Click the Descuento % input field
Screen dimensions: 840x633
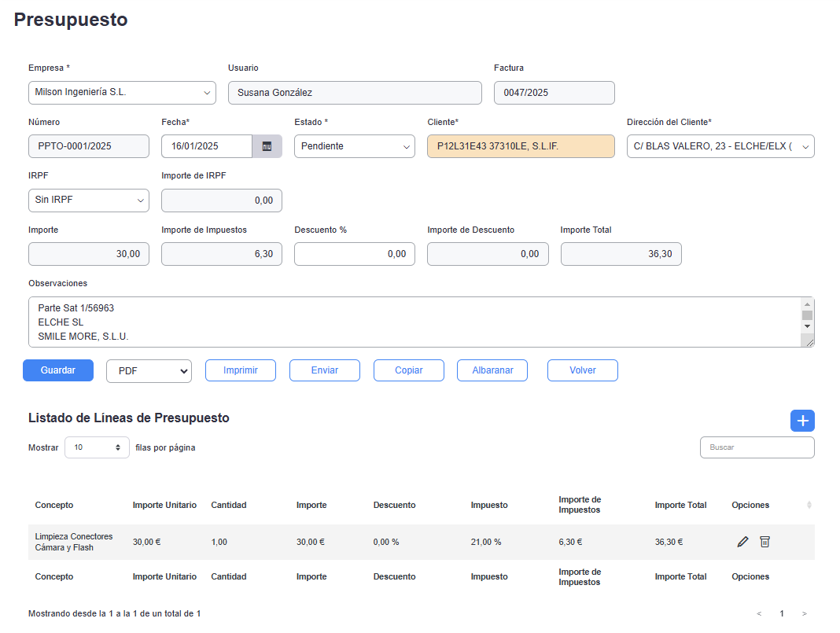tap(354, 254)
